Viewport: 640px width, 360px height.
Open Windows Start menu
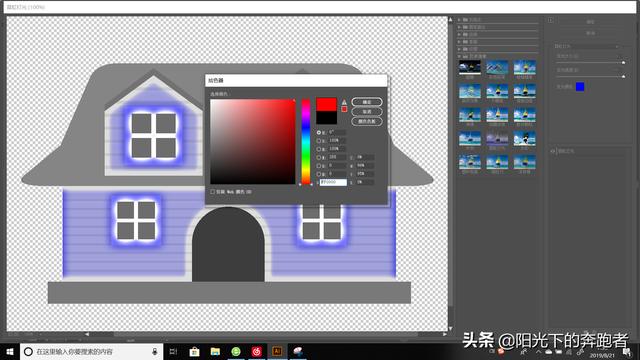click(10, 351)
